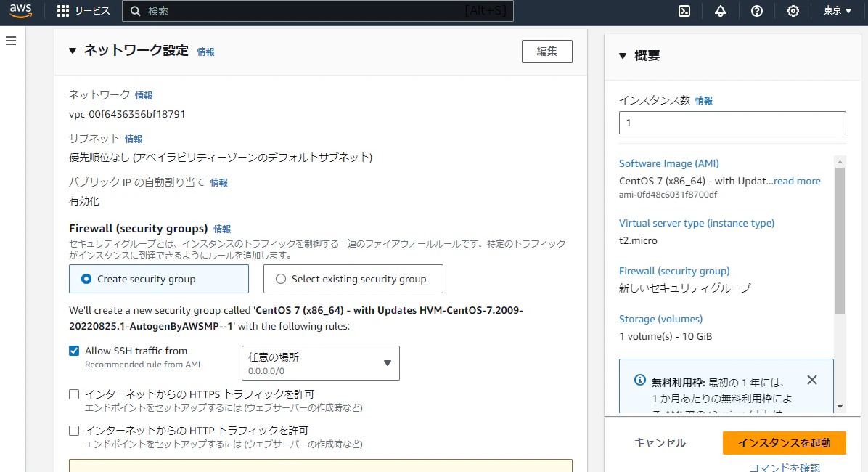Click the summary panel scrollbar thumb
This screenshot has height=472, width=868.
click(x=840, y=240)
